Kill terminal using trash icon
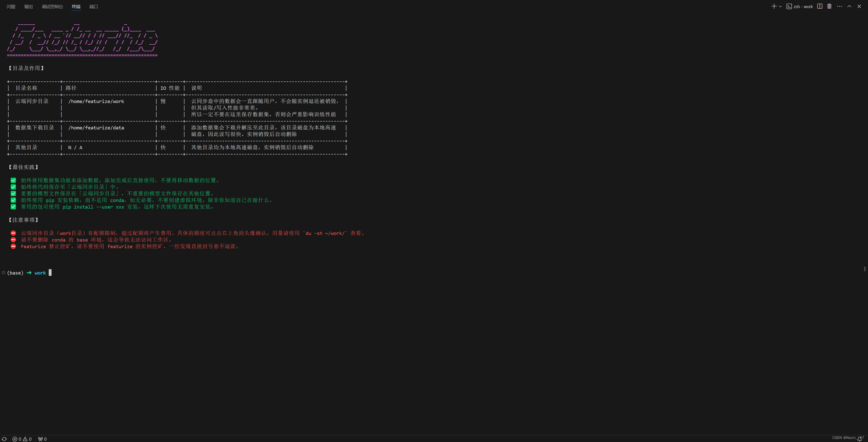 (x=829, y=6)
